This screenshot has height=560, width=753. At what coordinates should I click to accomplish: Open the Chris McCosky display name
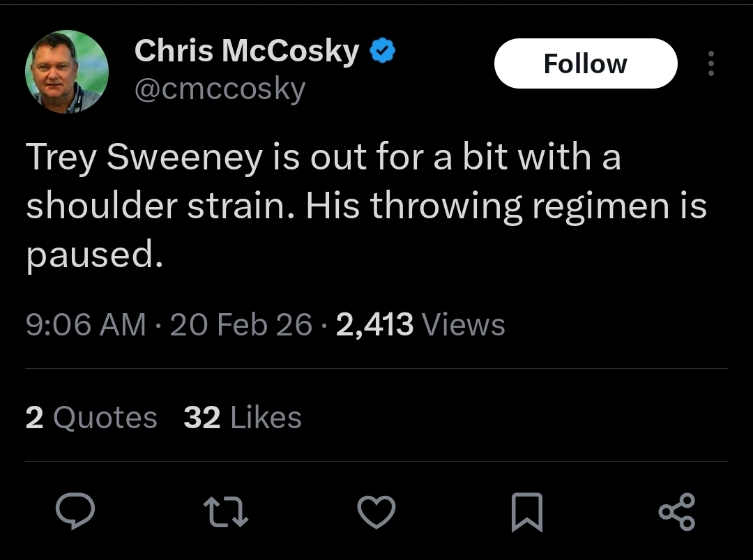click(x=246, y=52)
